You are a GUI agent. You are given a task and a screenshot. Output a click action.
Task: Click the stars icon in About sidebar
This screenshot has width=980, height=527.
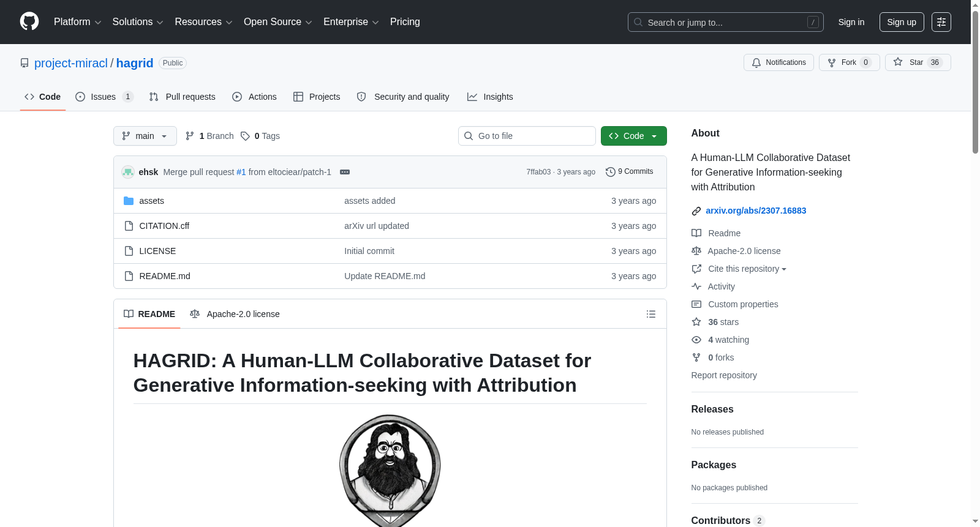(696, 322)
